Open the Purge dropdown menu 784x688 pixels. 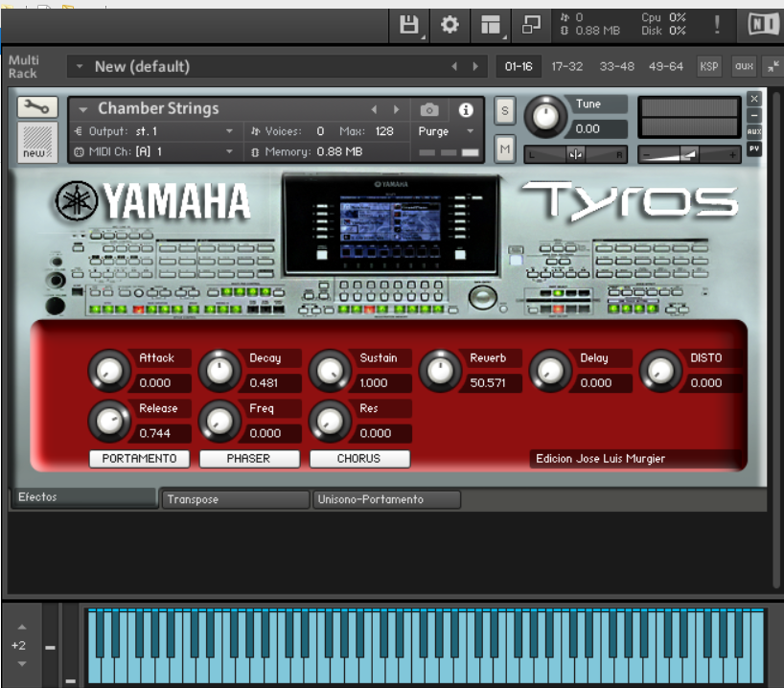click(447, 131)
